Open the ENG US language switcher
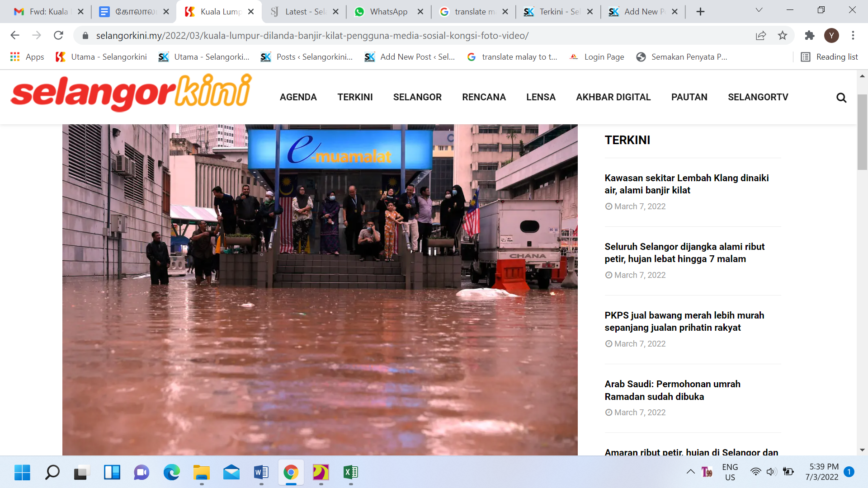The width and height of the screenshot is (868, 488). point(730,472)
